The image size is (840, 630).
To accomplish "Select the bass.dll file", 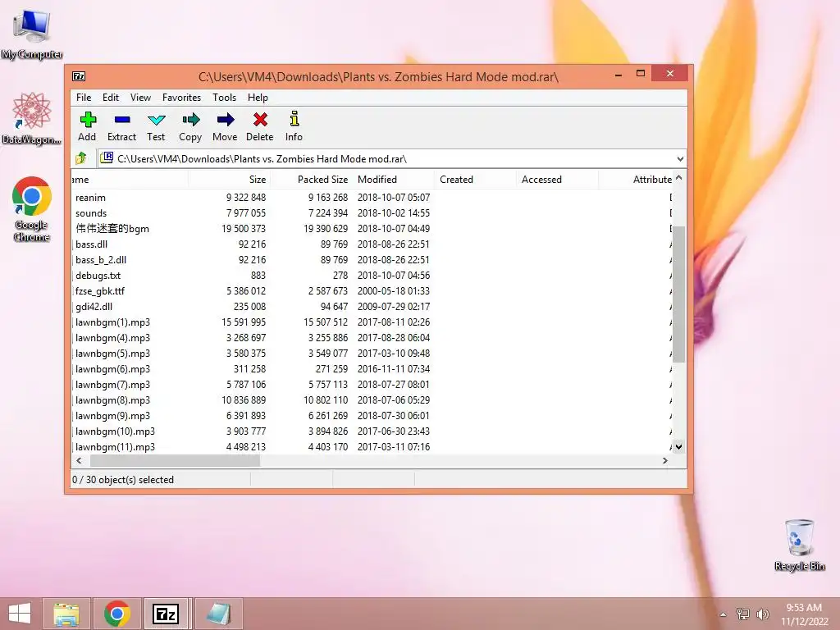I will tap(372, 244).
